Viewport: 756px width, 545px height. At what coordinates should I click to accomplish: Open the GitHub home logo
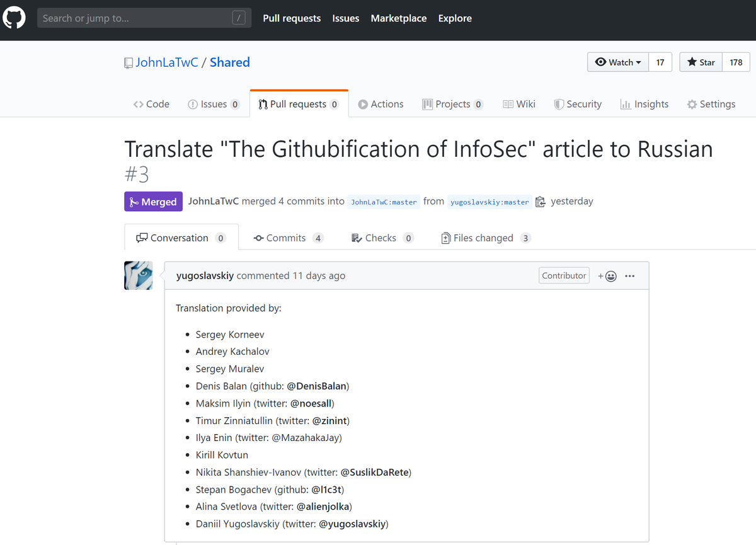(14, 18)
